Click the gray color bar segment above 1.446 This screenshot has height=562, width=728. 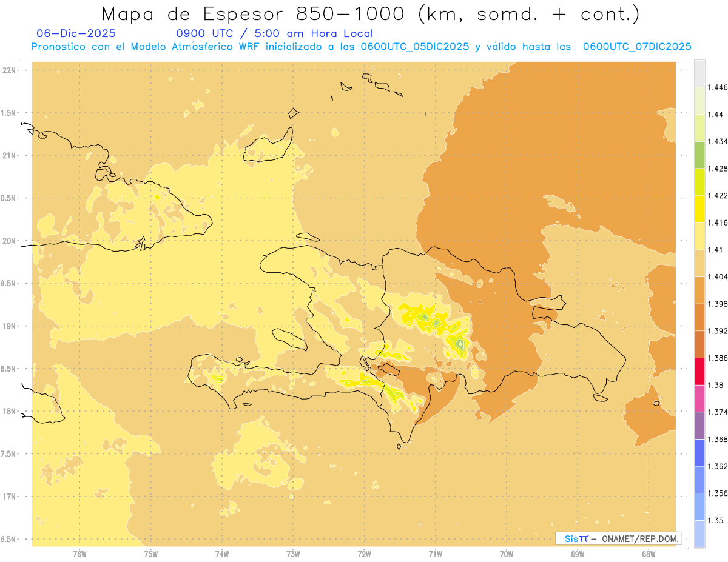699,73
